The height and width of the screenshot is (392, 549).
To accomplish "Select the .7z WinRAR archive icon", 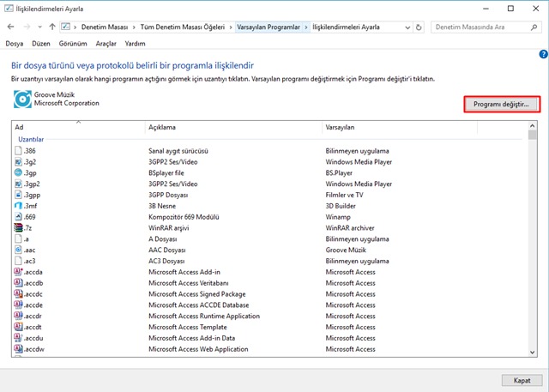I will (x=18, y=228).
